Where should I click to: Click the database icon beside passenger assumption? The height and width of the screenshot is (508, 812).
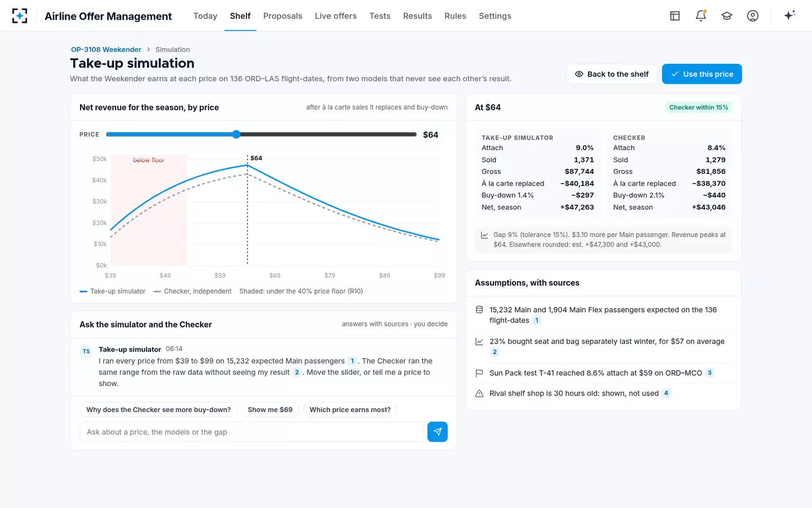click(479, 310)
